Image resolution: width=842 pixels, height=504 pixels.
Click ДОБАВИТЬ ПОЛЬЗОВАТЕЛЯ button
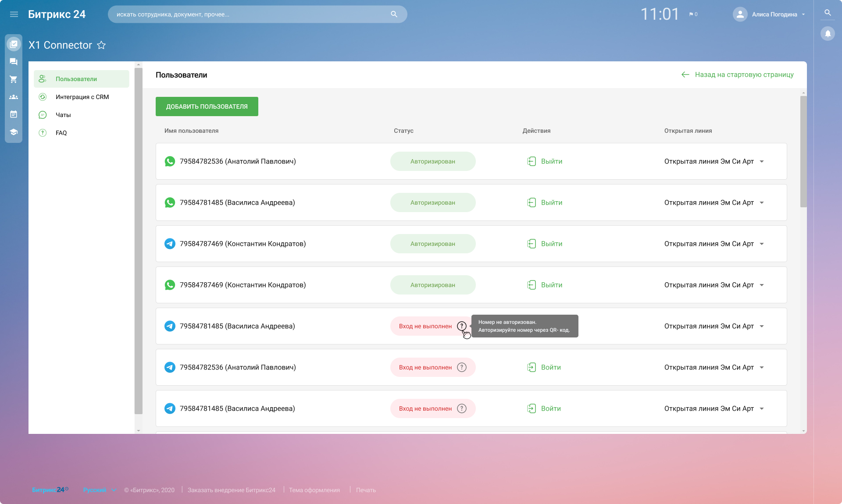(207, 106)
